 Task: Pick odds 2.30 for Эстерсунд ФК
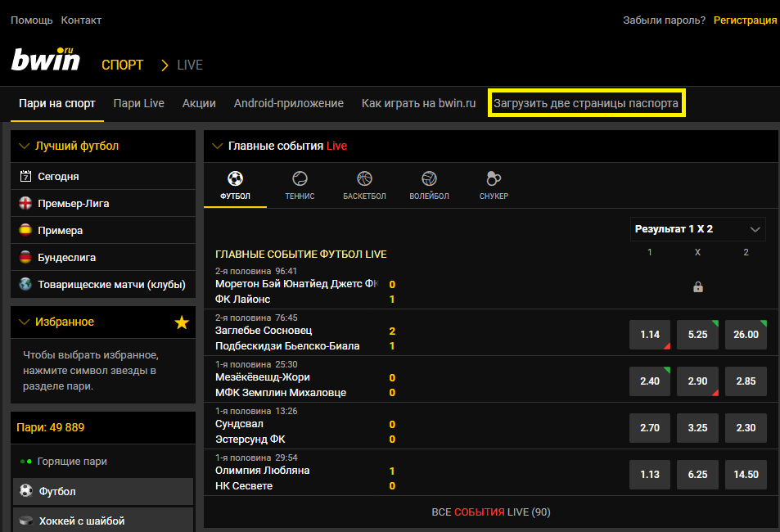pyautogui.click(x=746, y=428)
